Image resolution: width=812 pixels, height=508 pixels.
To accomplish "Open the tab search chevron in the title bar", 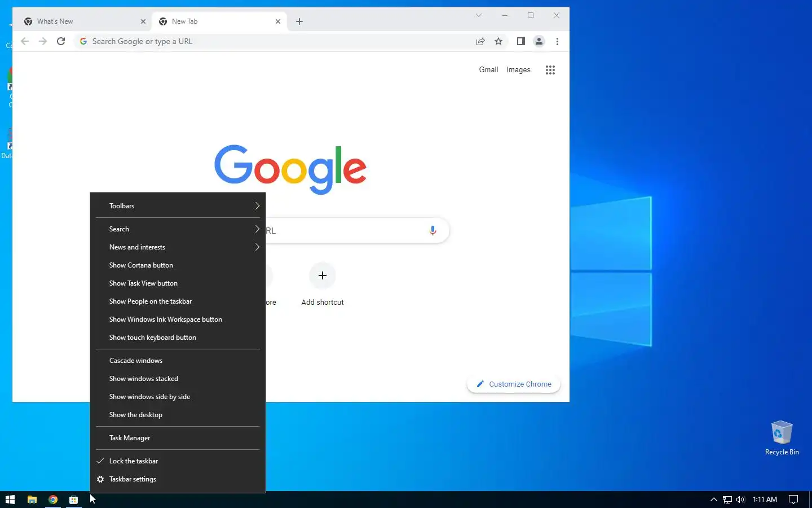I will pos(479,15).
